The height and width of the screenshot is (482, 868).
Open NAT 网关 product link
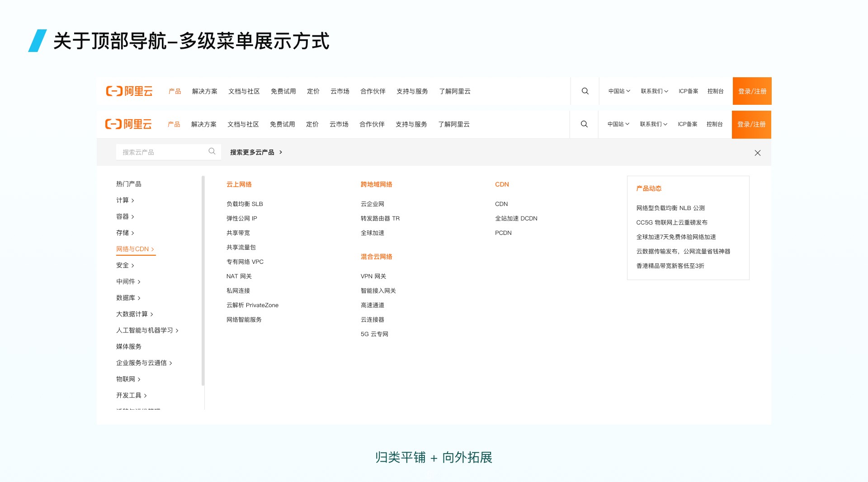(239, 276)
